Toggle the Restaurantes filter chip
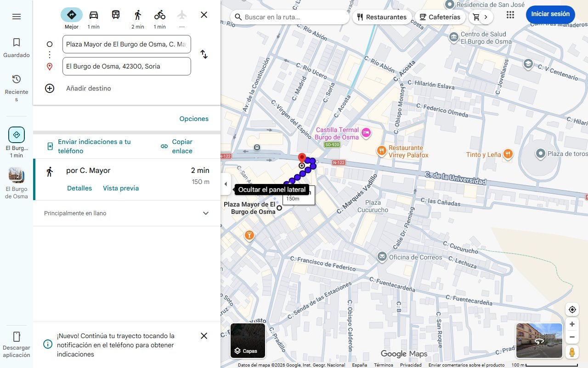Viewport: 588px width, 368px height. 381,17
